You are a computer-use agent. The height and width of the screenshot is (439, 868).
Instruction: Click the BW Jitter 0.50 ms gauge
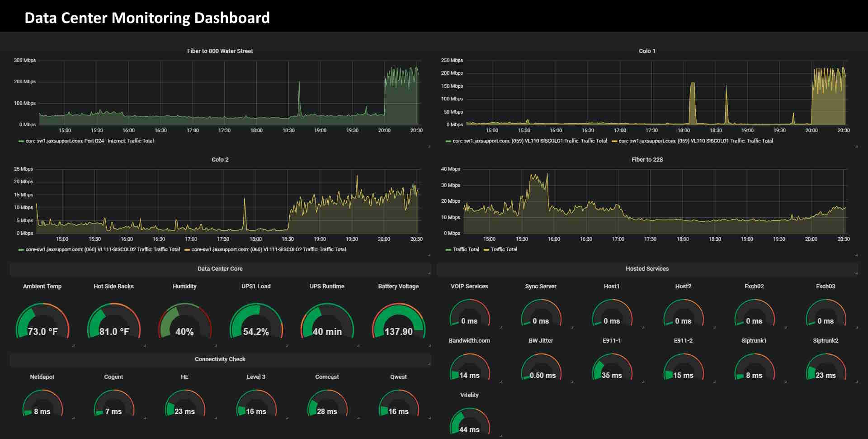(541, 367)
